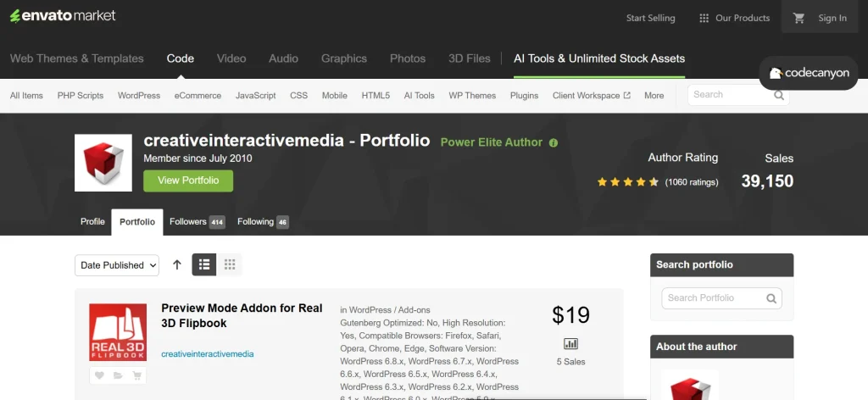
Task: Click the sales chart icon under $19
Action: click(570, 343)
